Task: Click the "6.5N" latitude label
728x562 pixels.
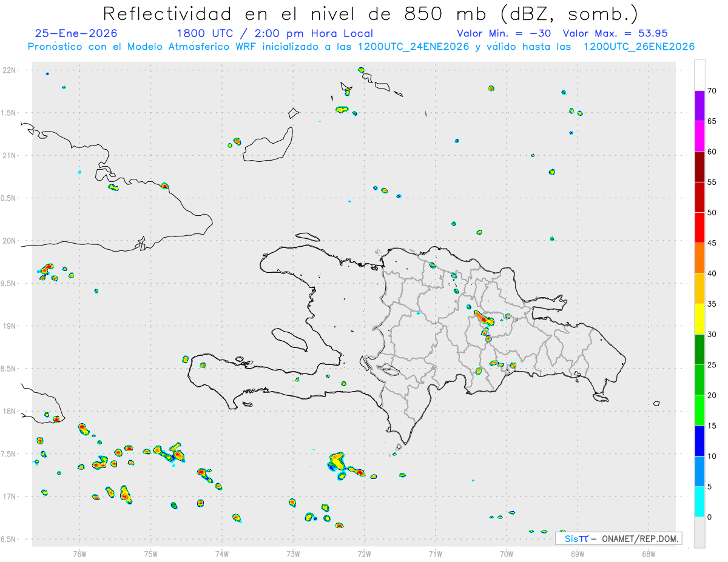Action: point(9,539)
